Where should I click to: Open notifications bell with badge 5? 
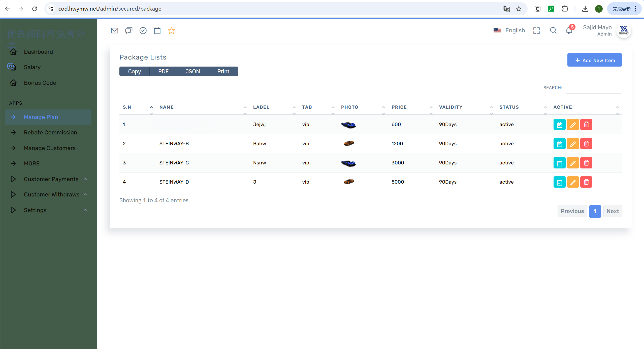[569, 31]
